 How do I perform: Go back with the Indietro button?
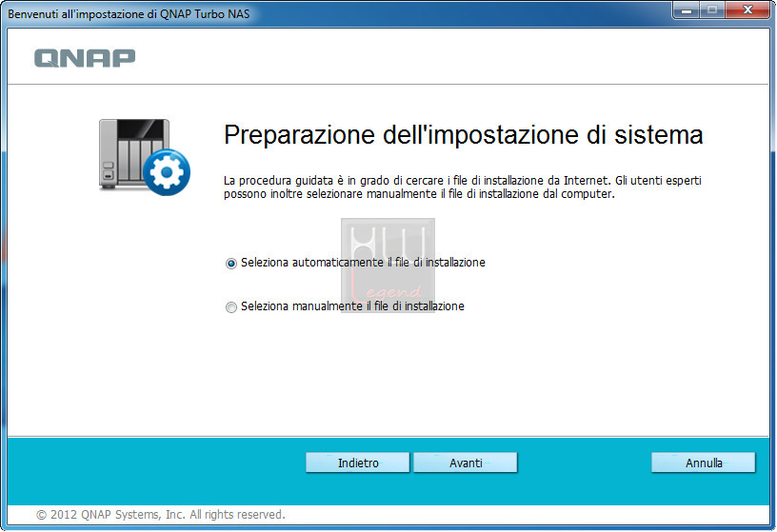tap(358, 463)
